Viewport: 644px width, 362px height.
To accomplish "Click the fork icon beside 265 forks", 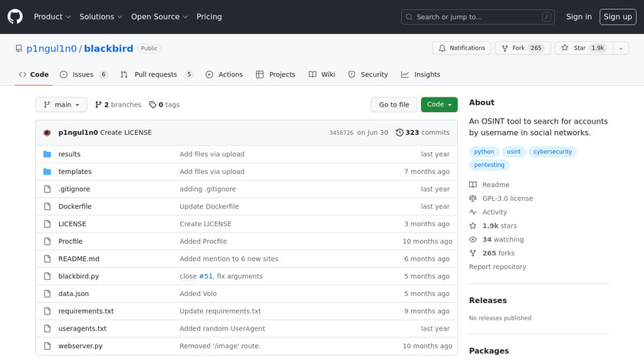I will (473, 253).
